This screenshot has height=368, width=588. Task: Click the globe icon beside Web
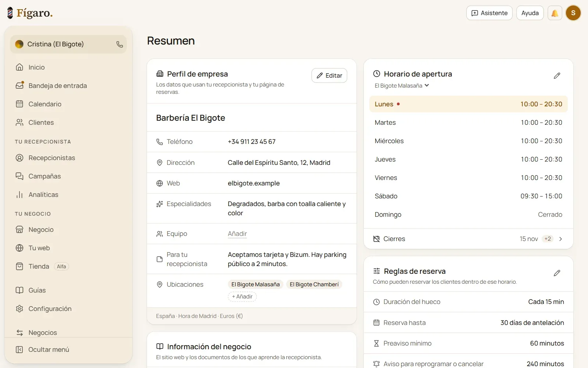(159, 183)
